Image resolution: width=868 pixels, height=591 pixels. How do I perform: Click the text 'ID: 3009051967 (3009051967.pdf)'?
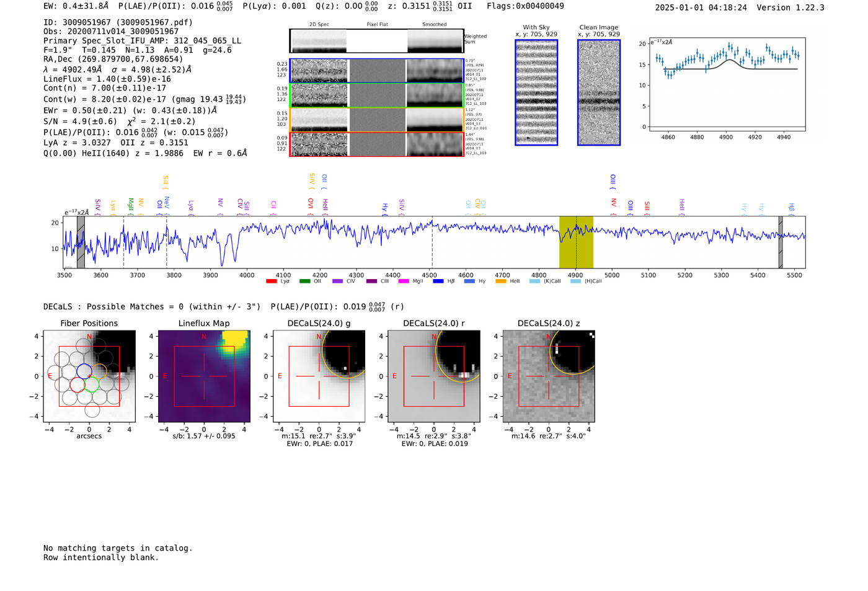point(118,22)
